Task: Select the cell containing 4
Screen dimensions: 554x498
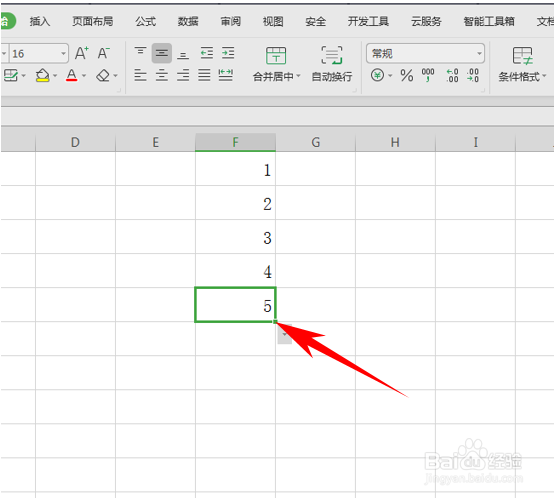Action: click(235, 271)
